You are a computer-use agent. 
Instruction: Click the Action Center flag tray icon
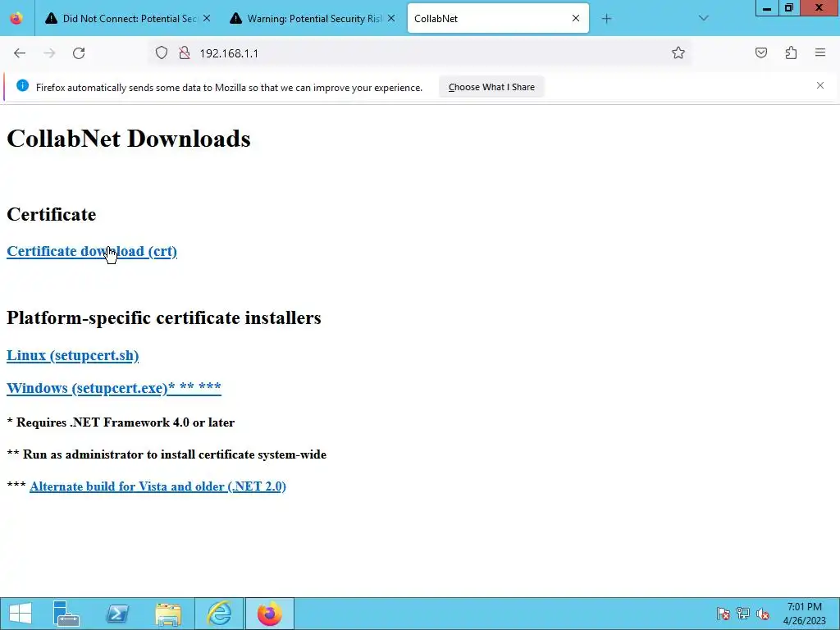723,614
